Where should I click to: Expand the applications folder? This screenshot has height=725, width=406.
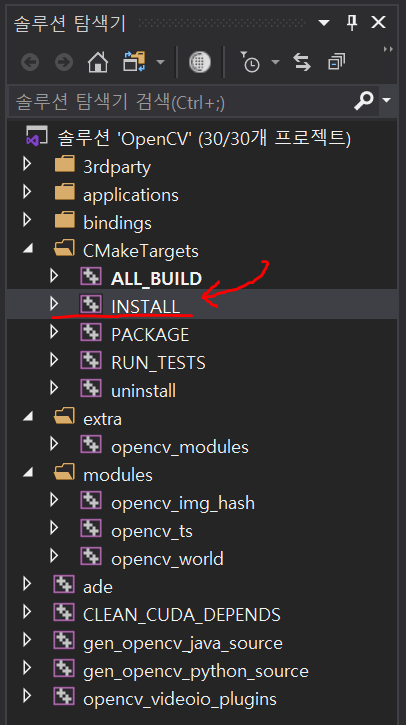(x=27, y=192)
